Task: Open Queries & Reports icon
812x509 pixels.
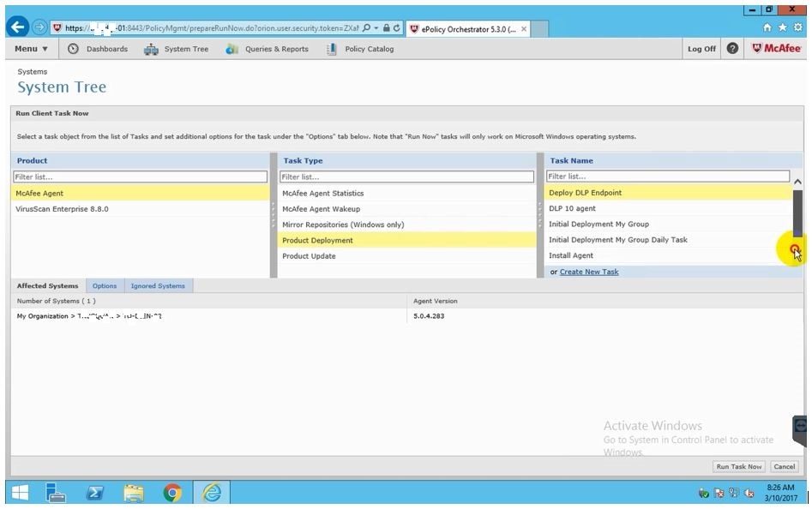Action: pos(232,49)
